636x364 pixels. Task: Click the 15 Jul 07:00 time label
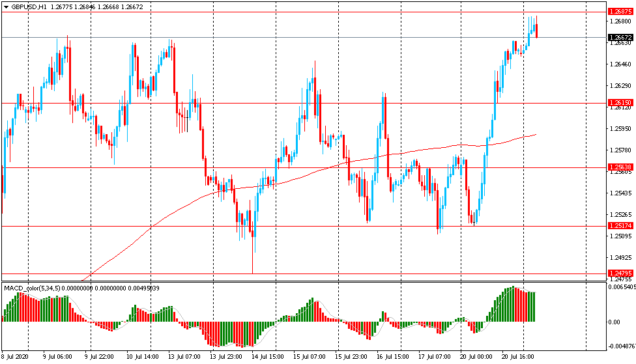tap(310, 357)
